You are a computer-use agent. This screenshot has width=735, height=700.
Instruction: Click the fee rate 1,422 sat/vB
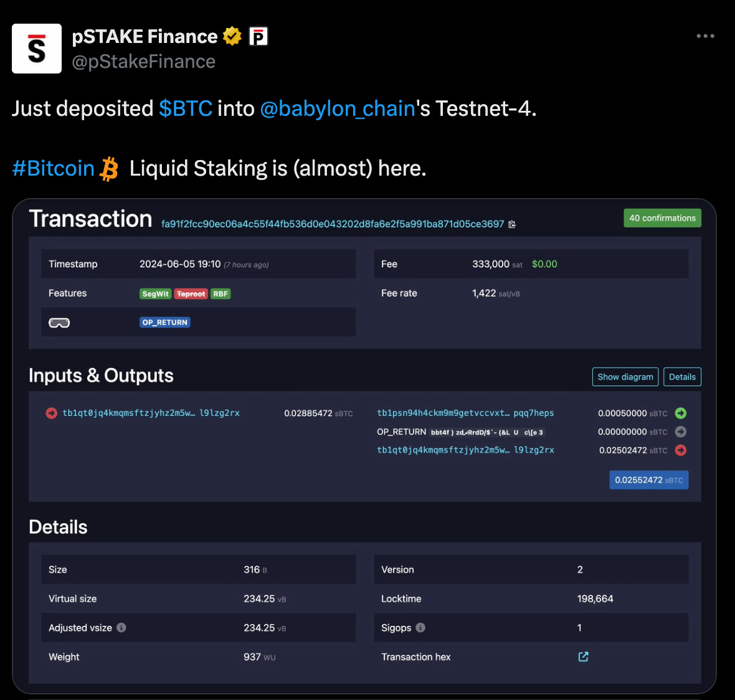(x=496, y=293)
